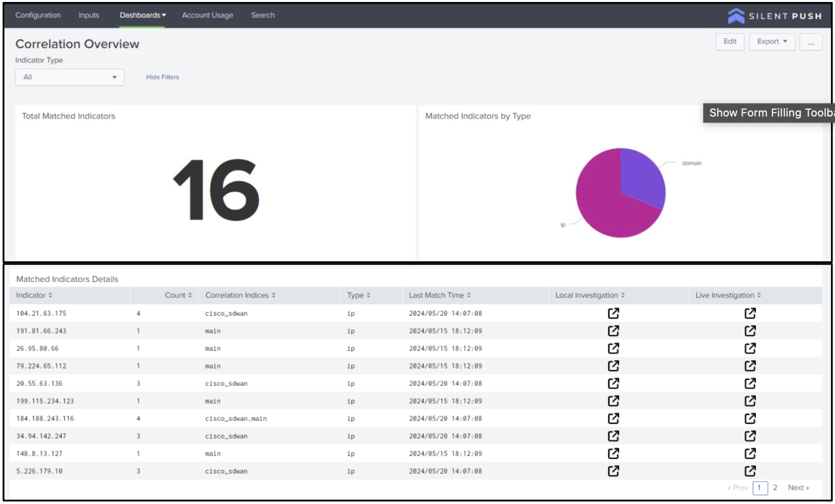The image size is (835, 504).
Task: Click the cisco_sdwan,main correlation cell
Action: pos(236,418)
